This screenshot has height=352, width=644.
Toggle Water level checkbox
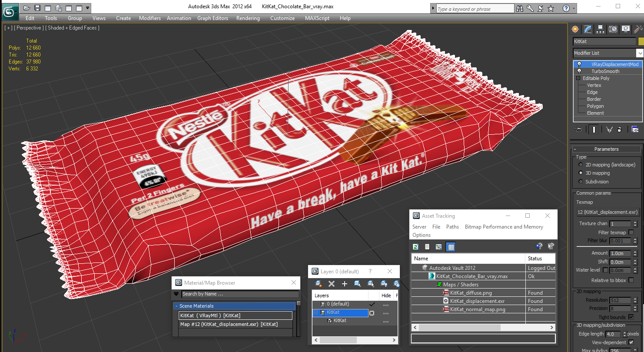click(605, 270)
